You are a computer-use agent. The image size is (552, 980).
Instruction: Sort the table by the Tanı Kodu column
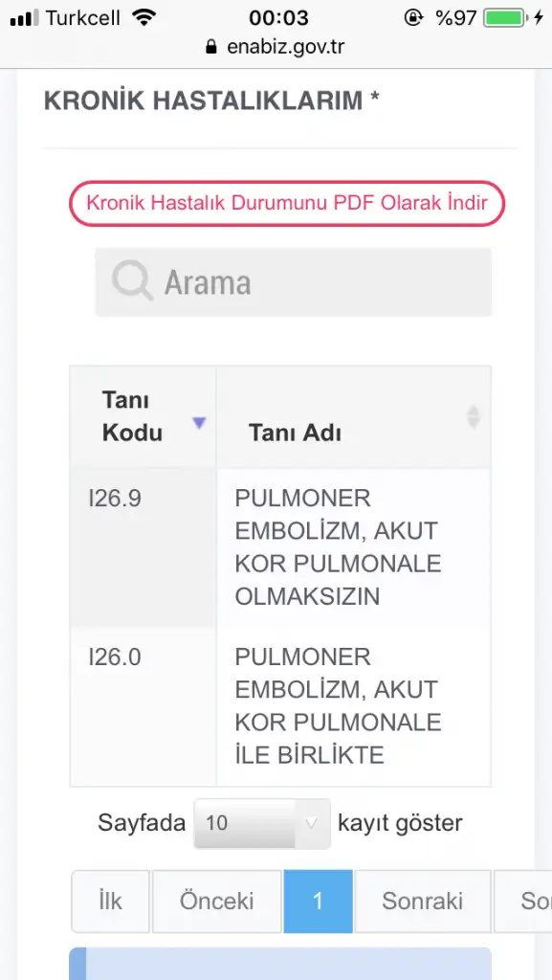coord(143,416)
